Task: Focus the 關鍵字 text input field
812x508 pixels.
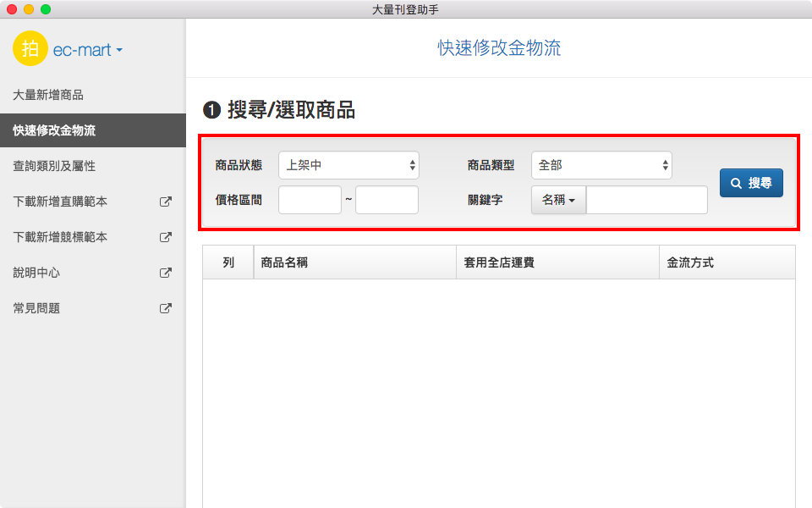Action: pyautogui.click(x=646, y=200)
